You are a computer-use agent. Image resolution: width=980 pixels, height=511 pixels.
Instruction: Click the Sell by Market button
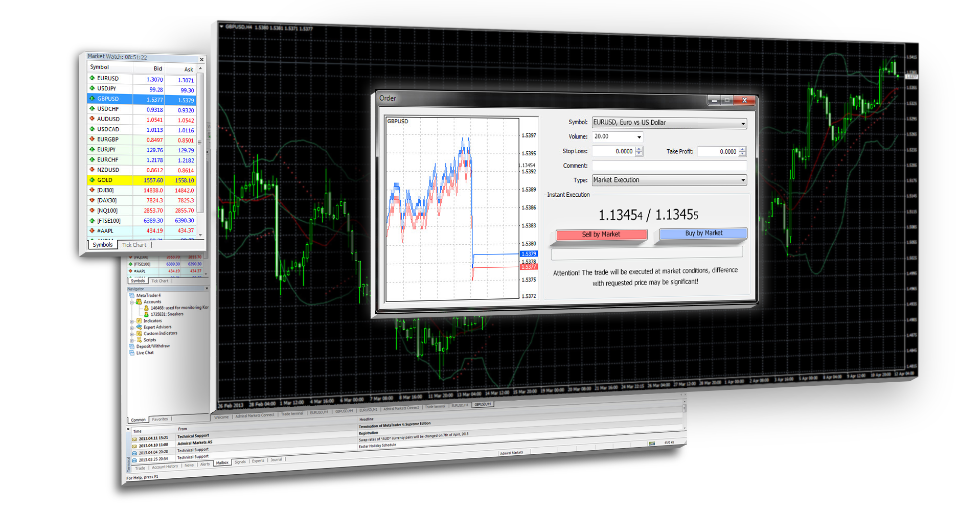click(601, 235)
